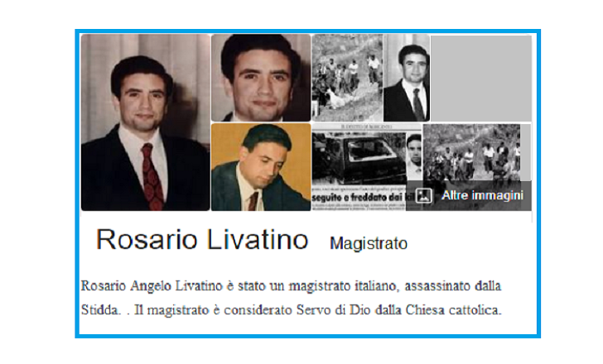
Task: Click the description's opening name Rosario Angelo Livatino
Action: [x=152, y=286]
